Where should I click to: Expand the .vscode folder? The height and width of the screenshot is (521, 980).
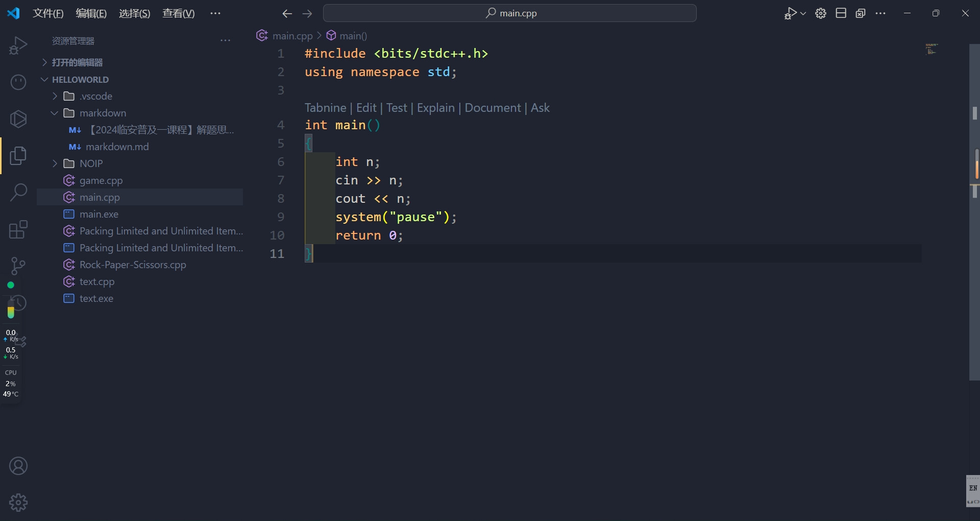click(95, 96)
